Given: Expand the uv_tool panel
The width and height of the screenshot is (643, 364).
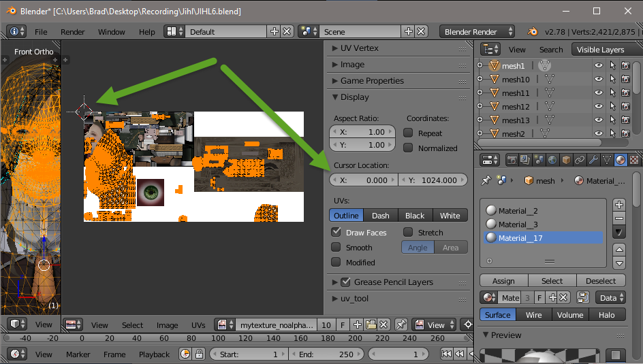Looking at the screenshot, I should pos(334,299).
